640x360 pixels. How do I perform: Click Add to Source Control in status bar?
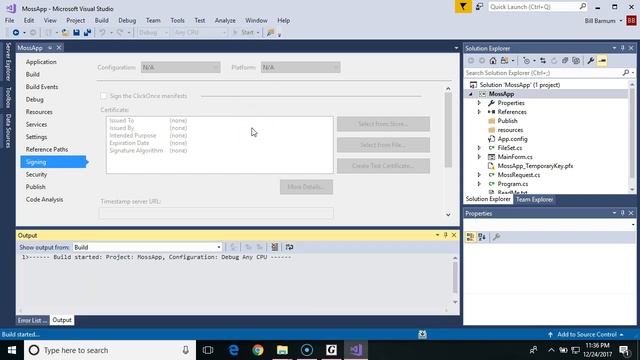pyautogui.click(x=587, y=334)
